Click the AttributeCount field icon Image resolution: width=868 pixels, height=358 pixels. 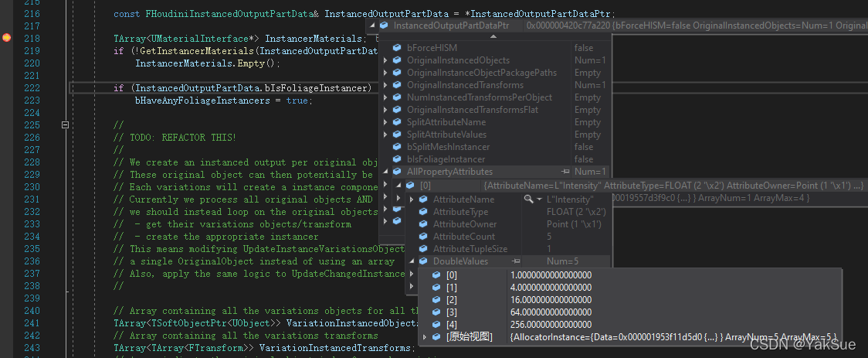(423, 237)
